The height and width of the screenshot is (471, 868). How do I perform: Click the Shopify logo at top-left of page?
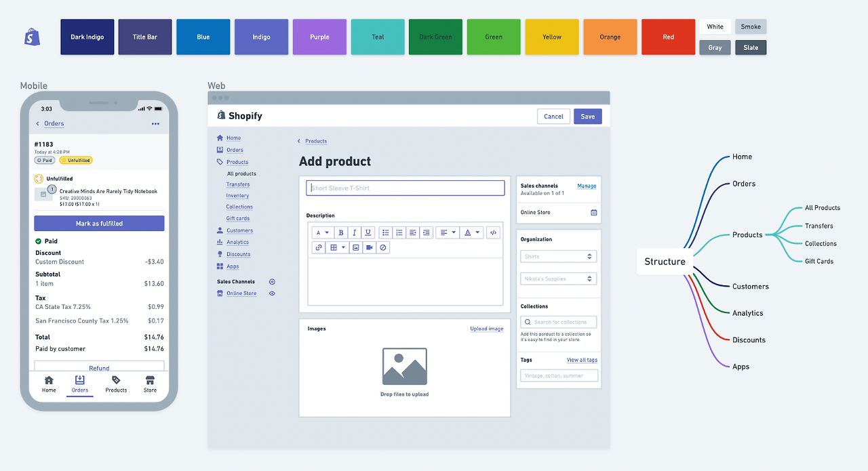click(32, 37)
